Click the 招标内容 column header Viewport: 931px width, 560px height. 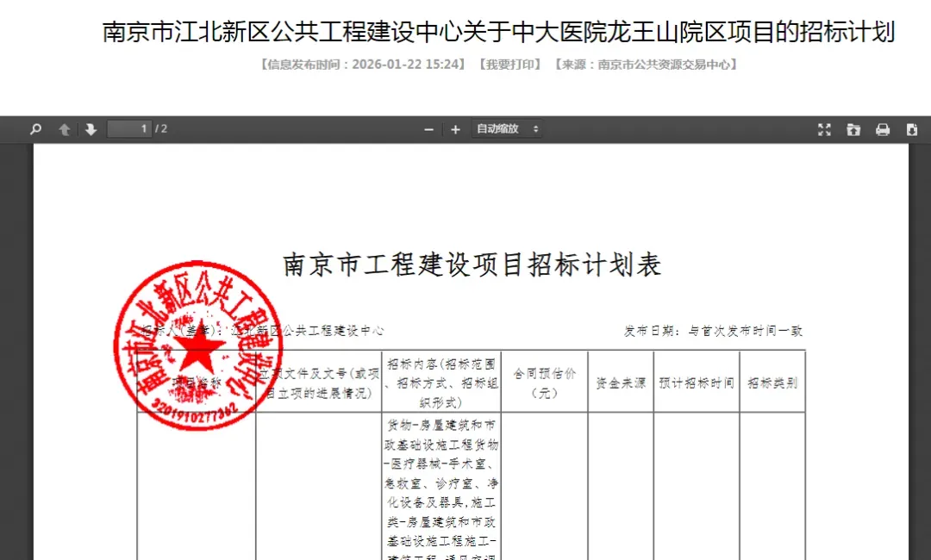pos(441,383)
